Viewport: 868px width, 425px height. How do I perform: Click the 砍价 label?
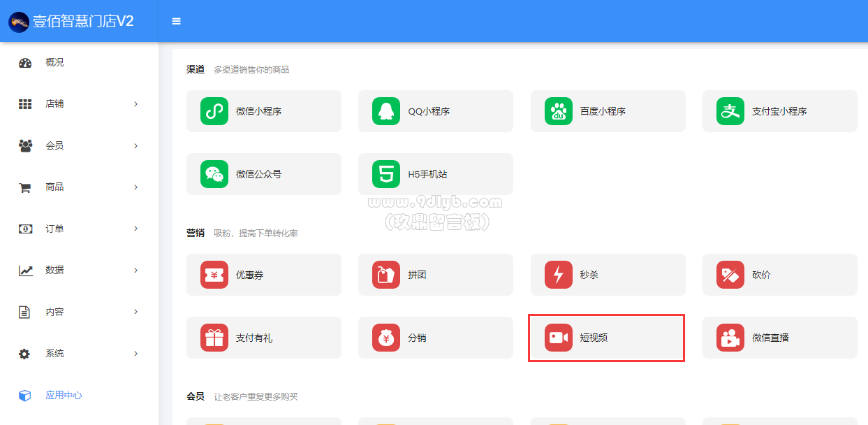coord(761,275)
